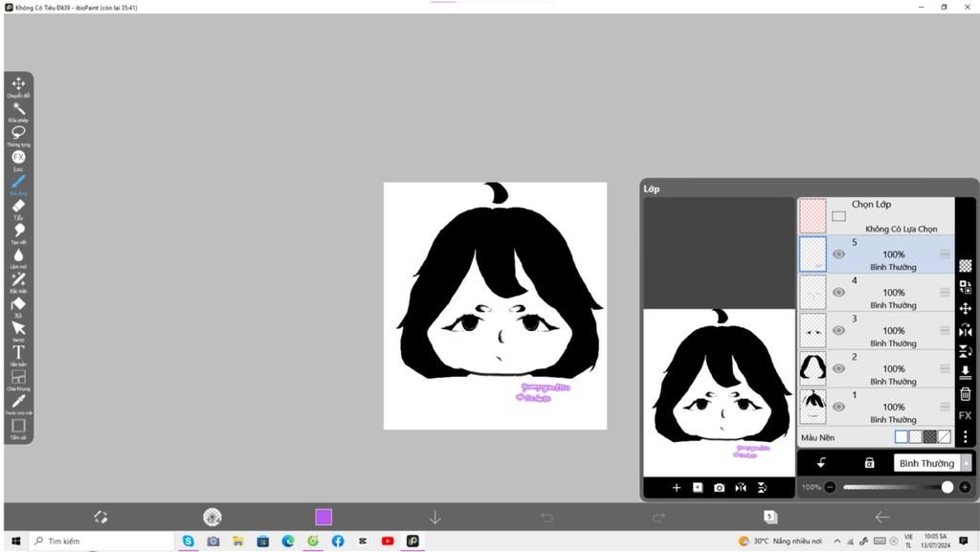
Task: Select the Magic Wand (Đũa phép) tool
Action: (x=18, y=110)
